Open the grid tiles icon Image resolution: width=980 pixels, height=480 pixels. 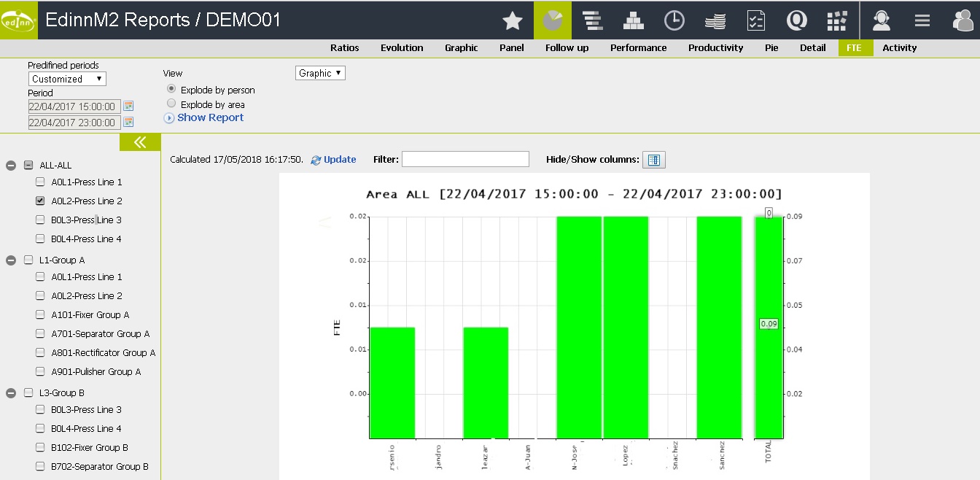[837, 20]
